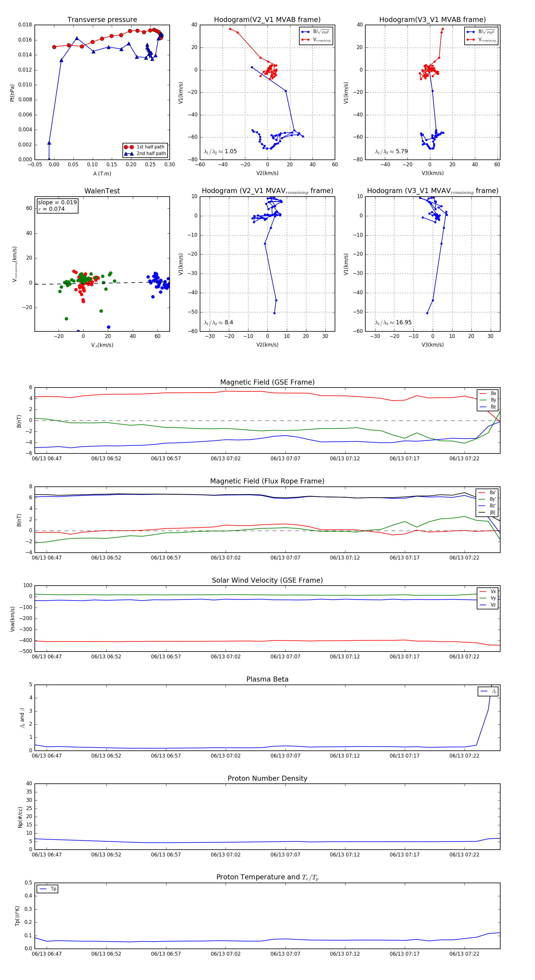Viewport: 535px width, 980px height.
Task: Click the 'Magnetic Field (GSE Frame)' title
Action: click(267, 382)
